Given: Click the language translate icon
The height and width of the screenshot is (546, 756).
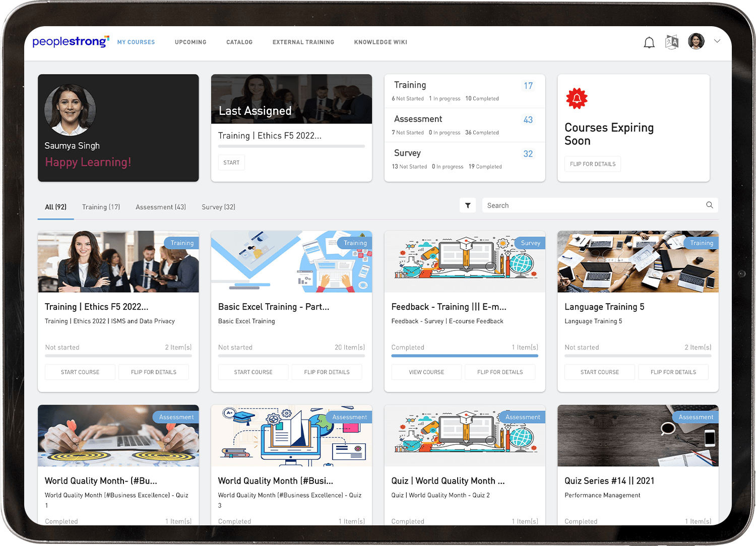Looking at the screenshot, I should coord(672,42).
